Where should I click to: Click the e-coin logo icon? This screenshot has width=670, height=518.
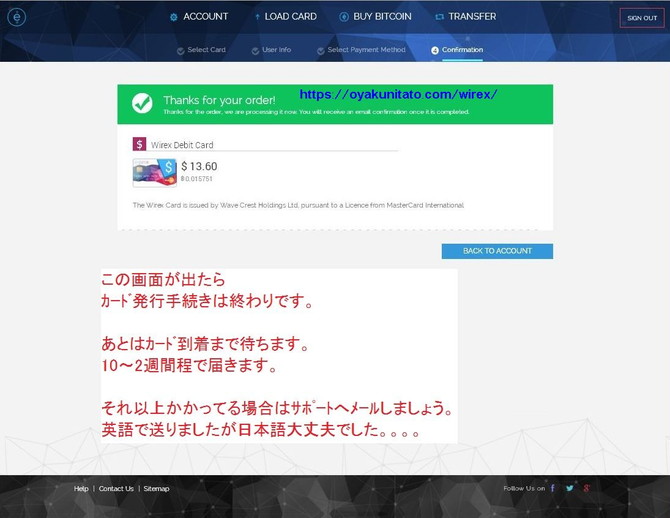pos(17,17)
